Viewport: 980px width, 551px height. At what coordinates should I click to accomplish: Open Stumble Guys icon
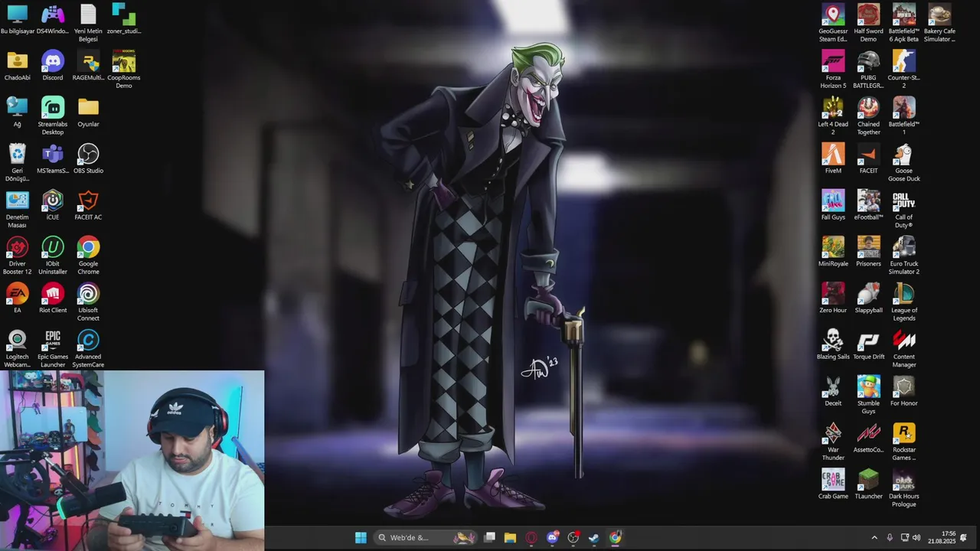tap(868, 396)
